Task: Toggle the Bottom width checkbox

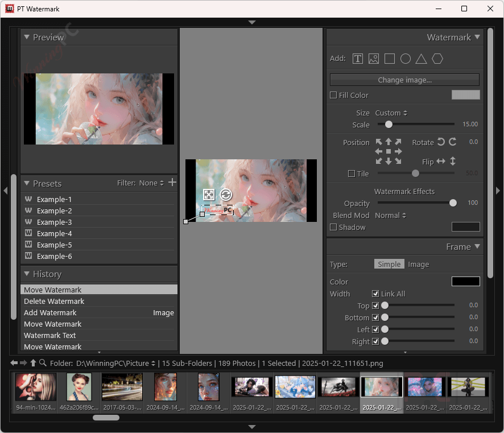Action: pyautogui.click(x=375, y=317)
